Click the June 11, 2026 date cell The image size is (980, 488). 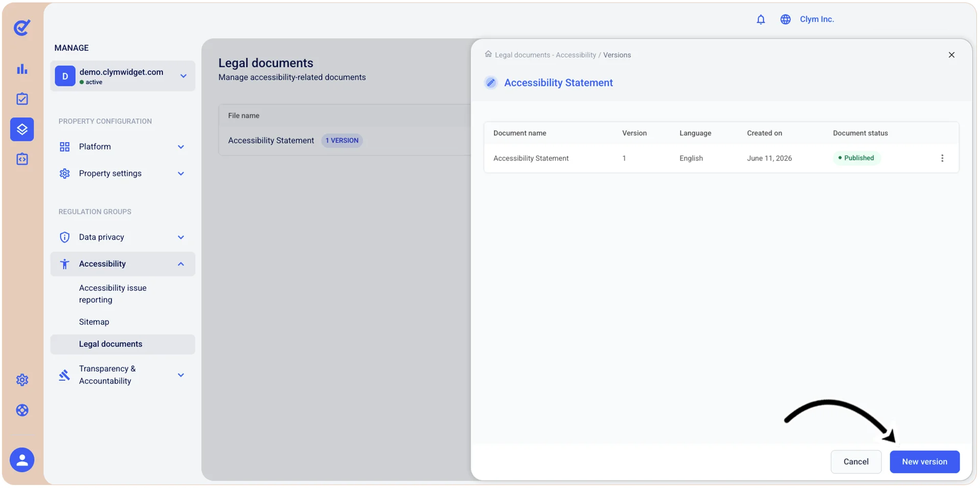pyautogui.click(x=769, y=158)
